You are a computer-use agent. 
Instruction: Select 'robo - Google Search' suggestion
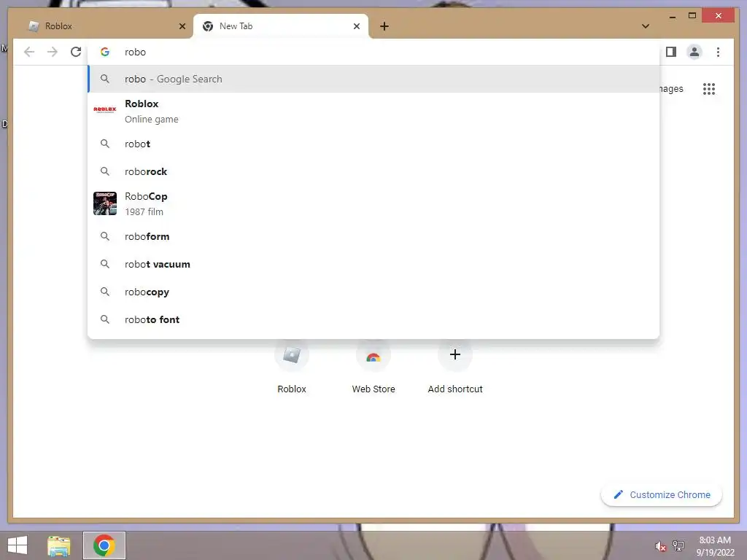[373, 79]
